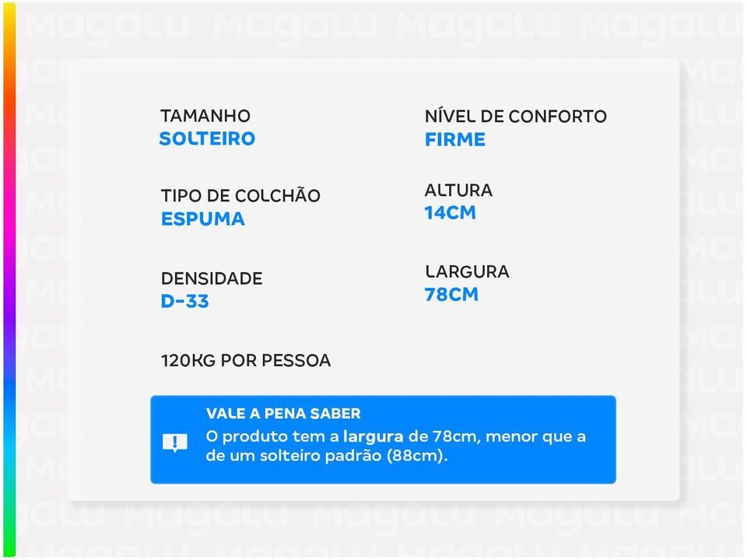Select the 14CM height value
This screenshot has width=747, height=560.
tap(450, 213)
